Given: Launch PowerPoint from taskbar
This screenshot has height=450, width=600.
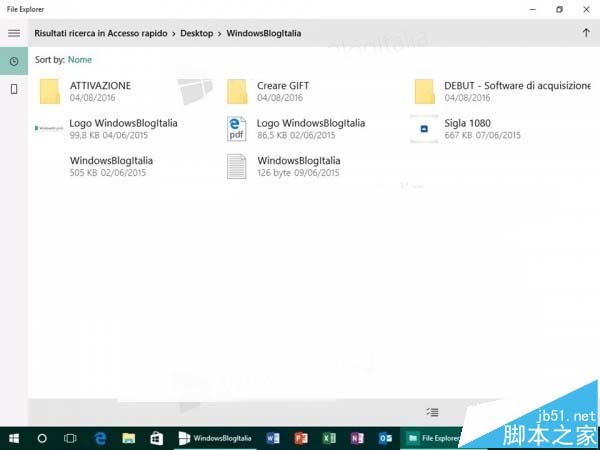Looking at the screenshot, I should (x=301, y=438).
